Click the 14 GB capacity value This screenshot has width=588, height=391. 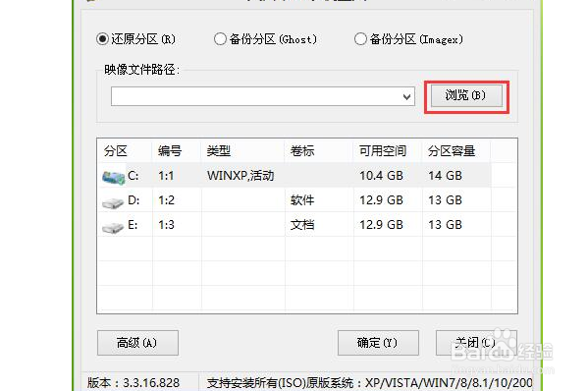click(x=445, y=176)
